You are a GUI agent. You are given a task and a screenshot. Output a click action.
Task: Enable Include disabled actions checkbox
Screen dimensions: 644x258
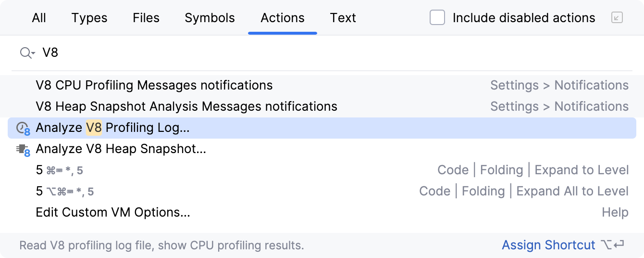click(x=437, y=18)
